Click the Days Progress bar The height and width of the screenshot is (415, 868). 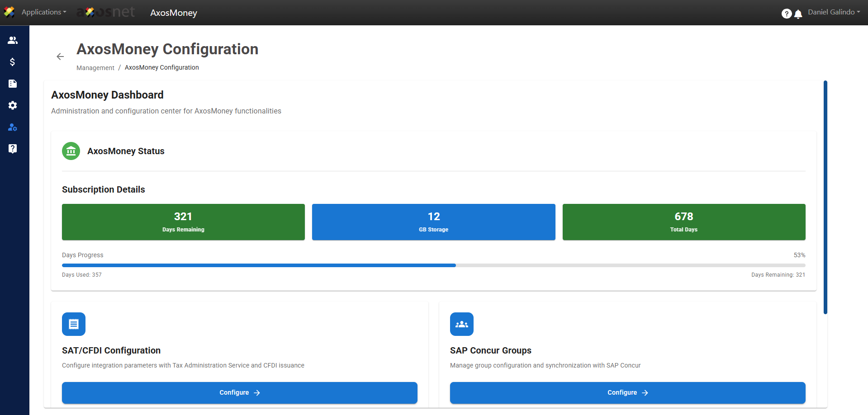[x=433, y=265]
